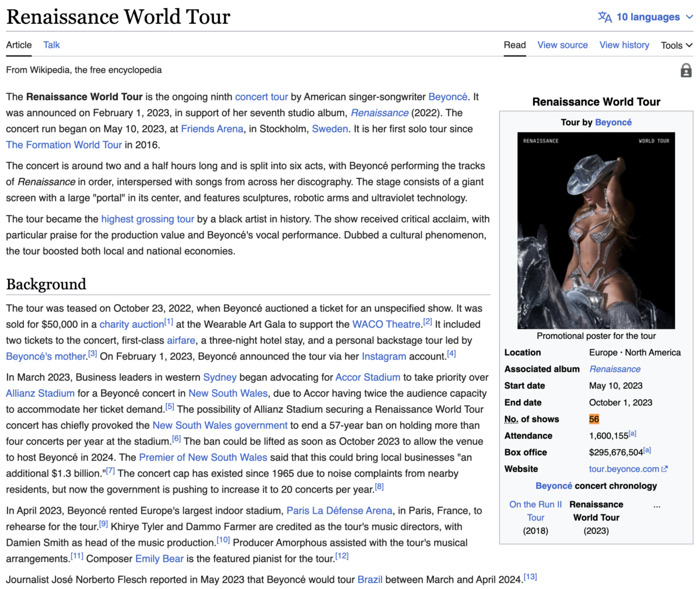Click the 'No.' abbreviation in infobox
Viewport: 700px width, 589px height.
[x=511, y=419]
